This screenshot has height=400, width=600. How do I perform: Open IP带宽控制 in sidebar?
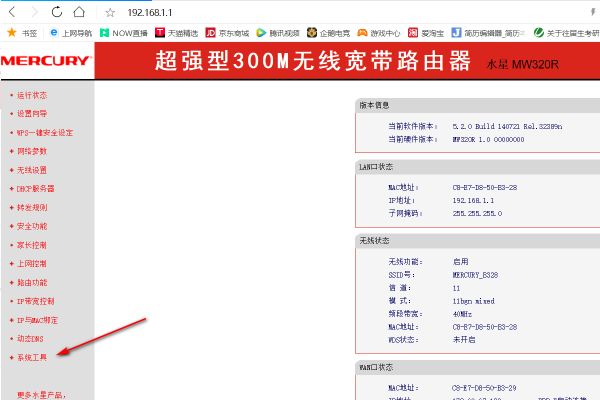[x=35, y=301]
